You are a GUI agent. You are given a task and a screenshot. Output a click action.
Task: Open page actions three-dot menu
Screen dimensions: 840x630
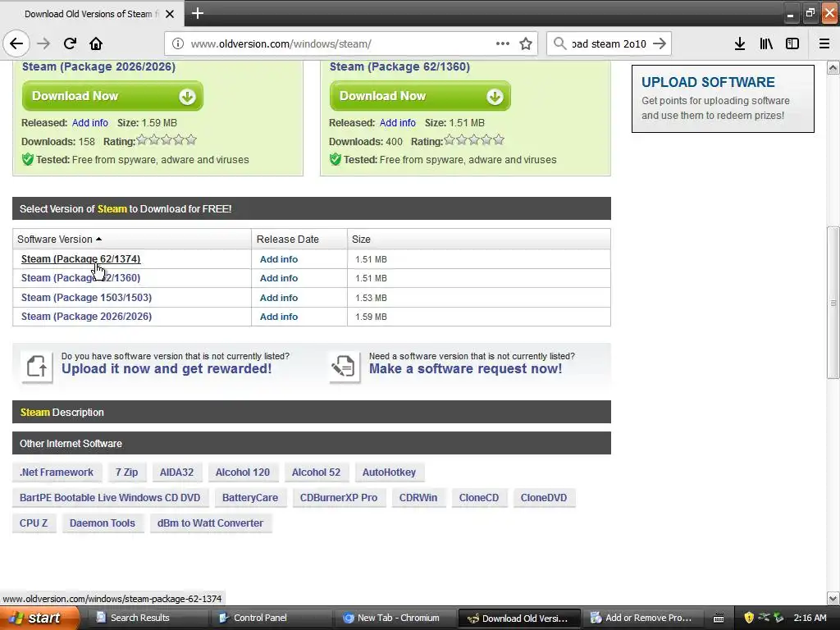(x=503, y=43)
